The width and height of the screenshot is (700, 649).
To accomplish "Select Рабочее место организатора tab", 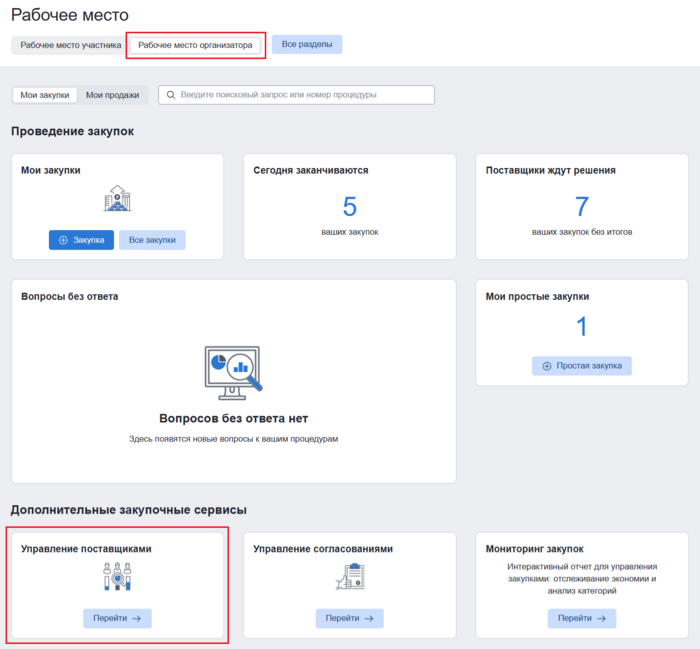I will (195, 45).
